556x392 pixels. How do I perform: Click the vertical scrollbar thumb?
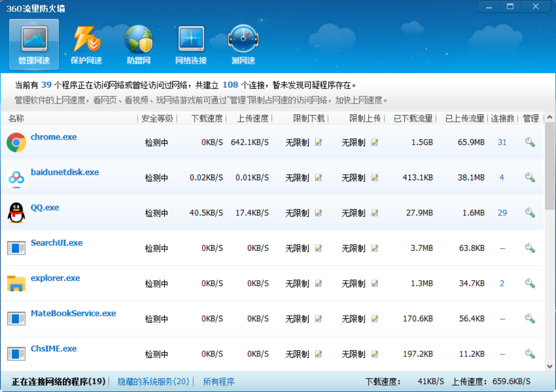tap(550, 166)
